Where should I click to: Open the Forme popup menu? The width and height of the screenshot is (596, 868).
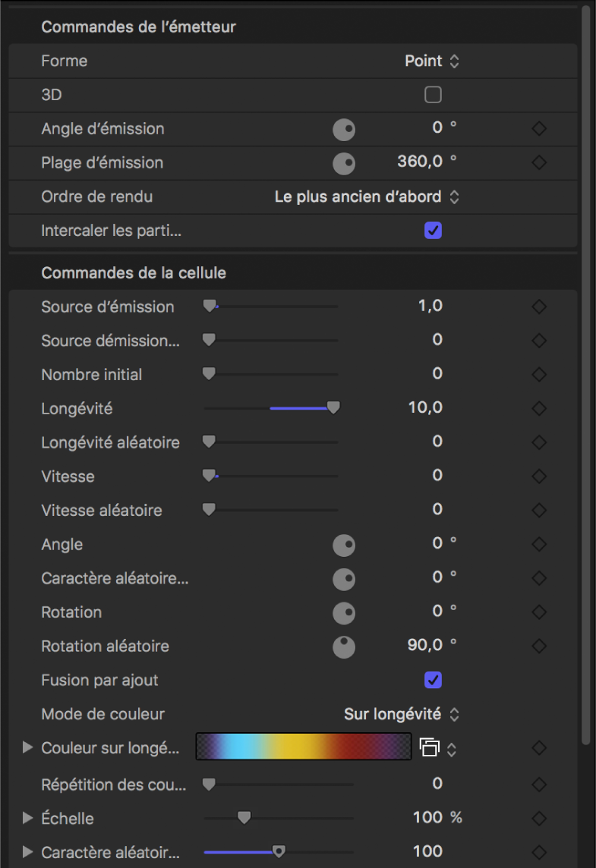click(x=432, y=61)
